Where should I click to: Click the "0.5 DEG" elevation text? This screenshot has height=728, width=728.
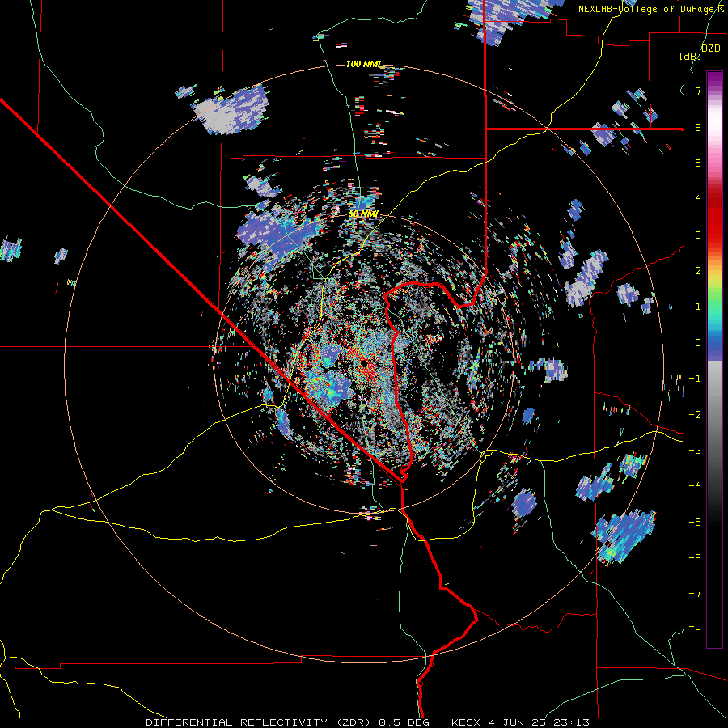[405, 722]
